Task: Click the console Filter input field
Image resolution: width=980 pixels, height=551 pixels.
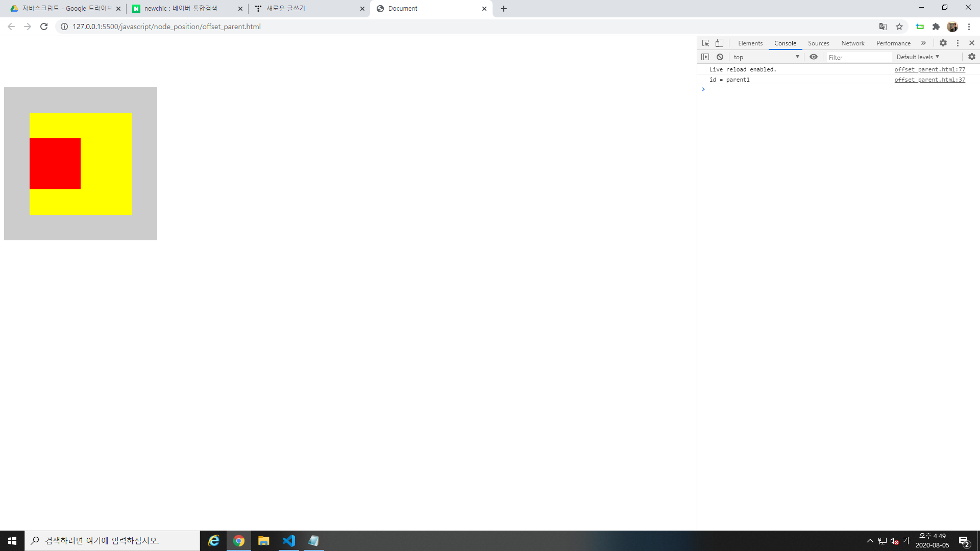Action: 859,57
